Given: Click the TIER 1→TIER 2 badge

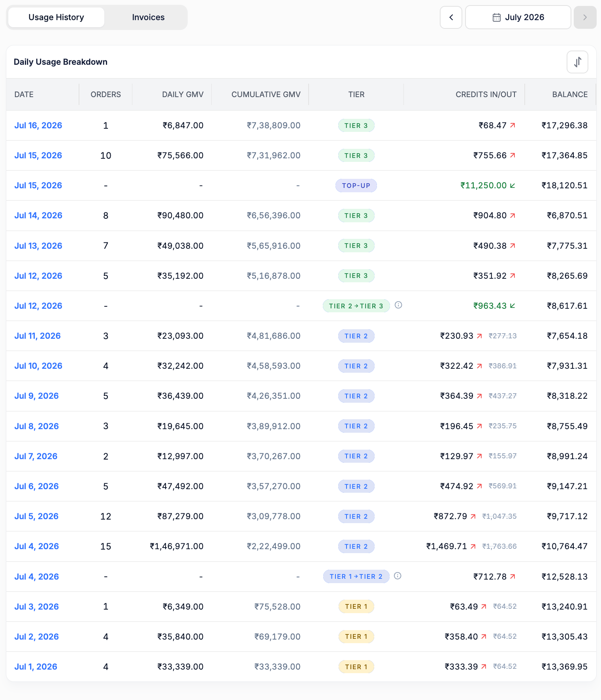Looking at the screenshot, I should (356, 576).
